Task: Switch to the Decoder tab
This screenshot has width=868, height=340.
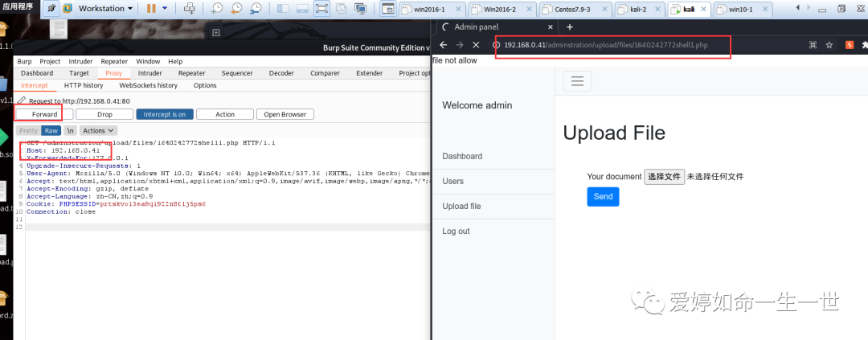Action: (x=281, y=73)
